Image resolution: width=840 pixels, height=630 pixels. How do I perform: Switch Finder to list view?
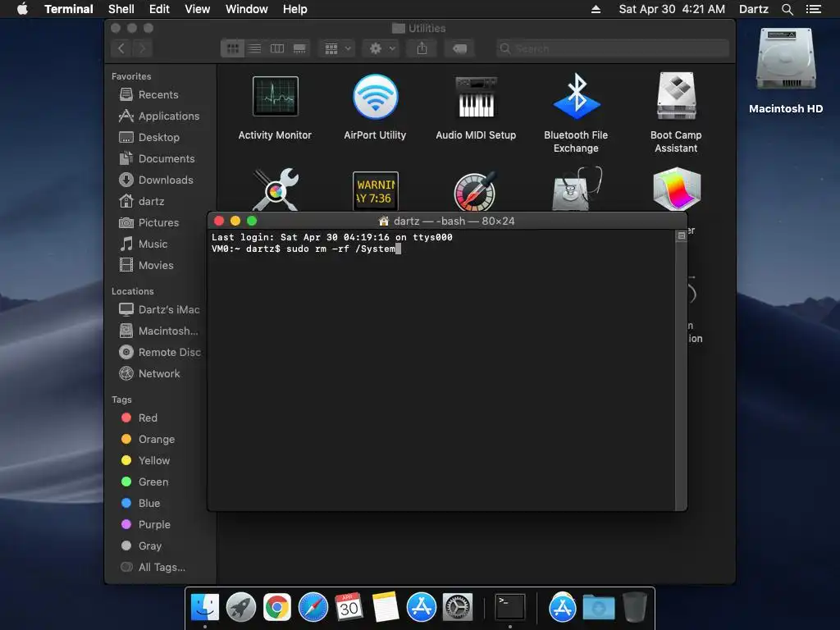(x=255, y=48)
